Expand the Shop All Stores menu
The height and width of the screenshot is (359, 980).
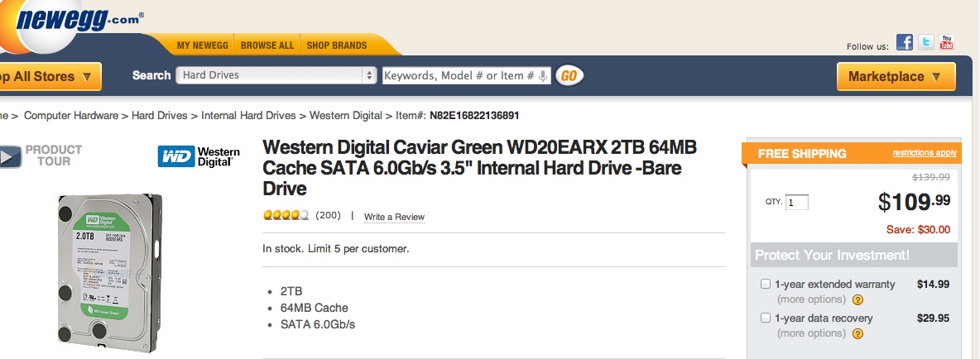pyautogui.click(x=50, y=77)
